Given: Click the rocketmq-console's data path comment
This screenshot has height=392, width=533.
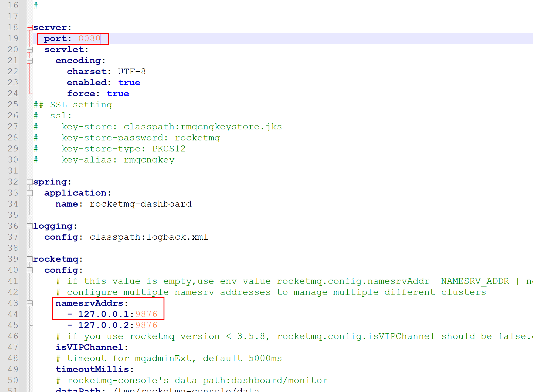Looking at the screenshot, I should (x=192, y=380).
